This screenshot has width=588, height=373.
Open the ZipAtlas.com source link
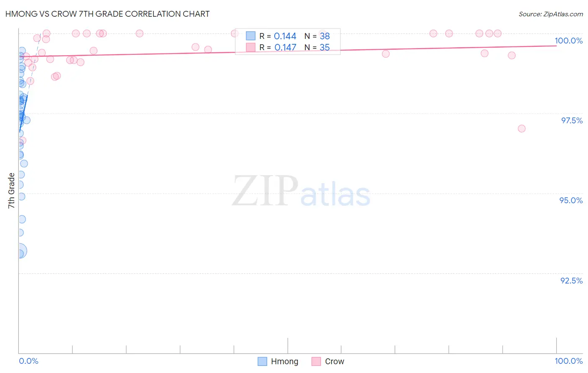click(x=551, y=14)
